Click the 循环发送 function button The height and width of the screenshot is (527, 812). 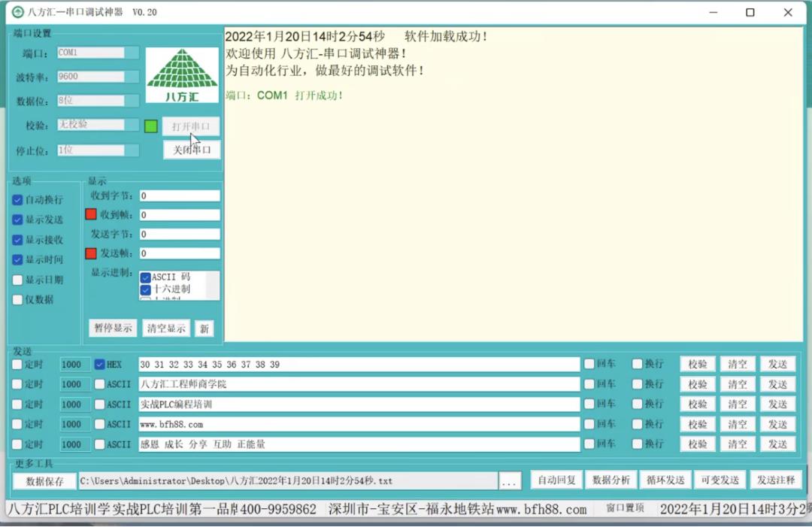point(665,480)
